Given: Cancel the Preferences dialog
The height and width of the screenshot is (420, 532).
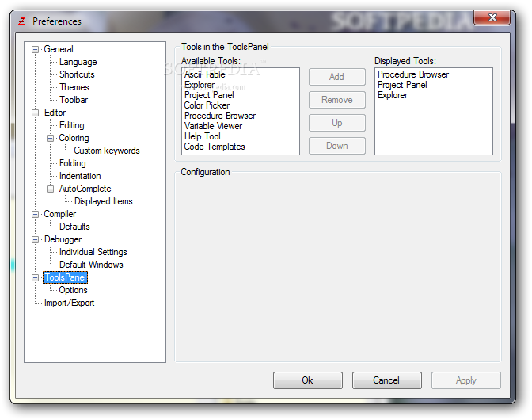Looking at the screenshot, I should (387, 380).
